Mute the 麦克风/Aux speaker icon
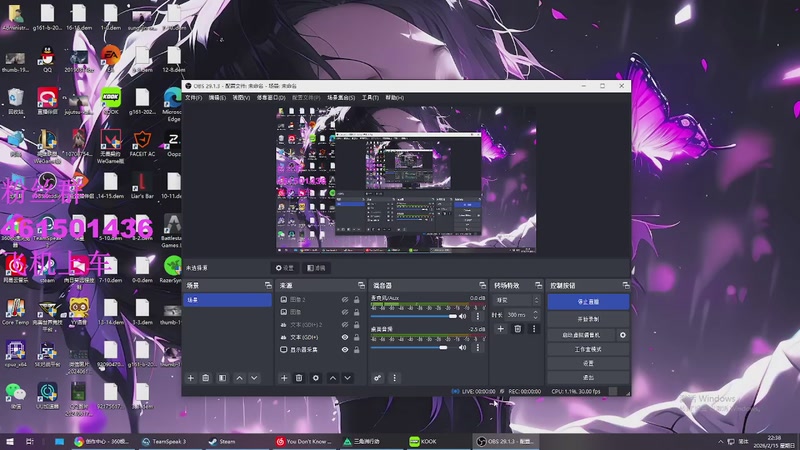 click(463, 317)
